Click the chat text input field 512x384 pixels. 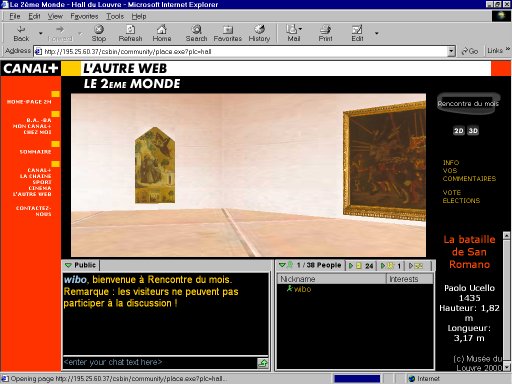tap(160, 362)
